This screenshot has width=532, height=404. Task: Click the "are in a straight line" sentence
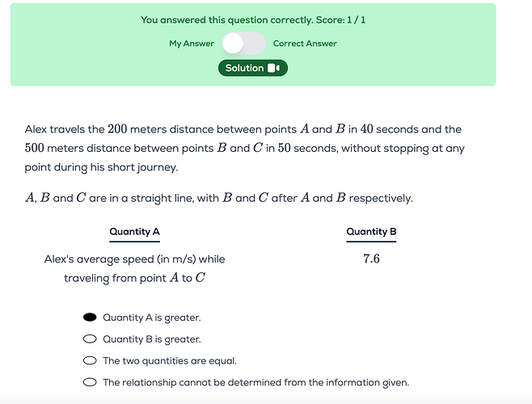pyautogui.click(x=218, y=199)
